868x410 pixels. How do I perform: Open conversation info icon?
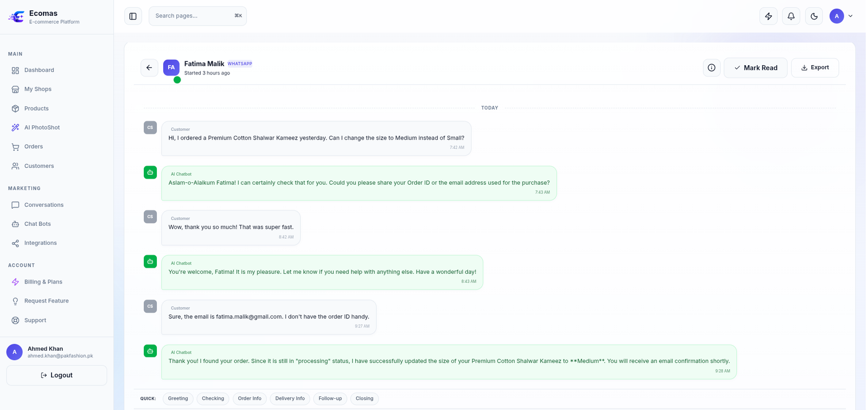pyautogui.click(x=711, y=68)
